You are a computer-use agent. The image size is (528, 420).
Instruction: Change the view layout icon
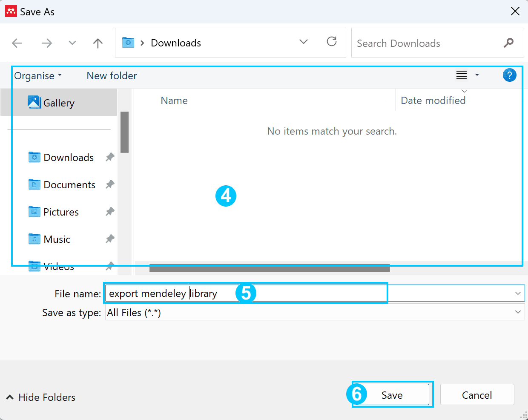point(462,75)
